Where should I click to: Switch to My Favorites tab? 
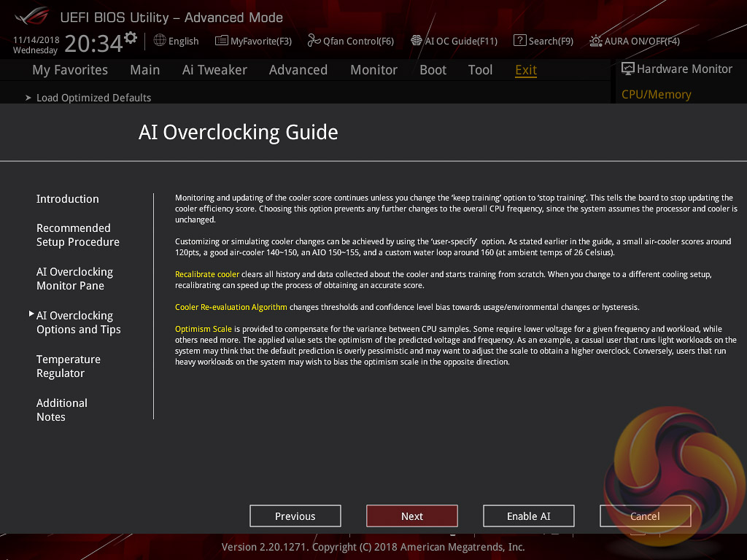click(x=70, y=70)
